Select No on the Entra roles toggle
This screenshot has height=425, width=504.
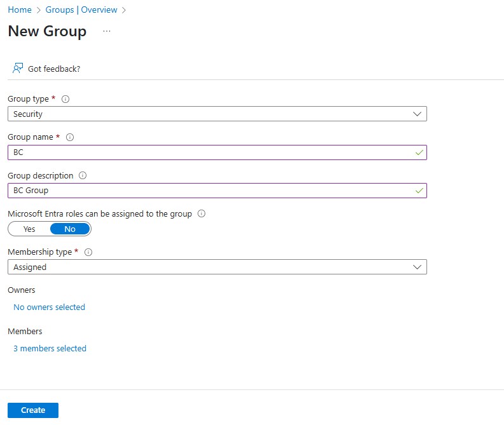70,229
